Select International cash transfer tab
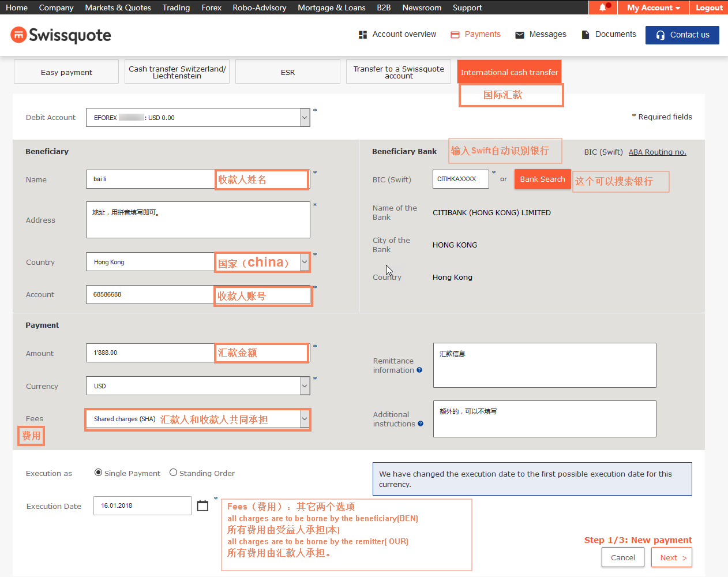728x577 pixels. click(509, 72)
